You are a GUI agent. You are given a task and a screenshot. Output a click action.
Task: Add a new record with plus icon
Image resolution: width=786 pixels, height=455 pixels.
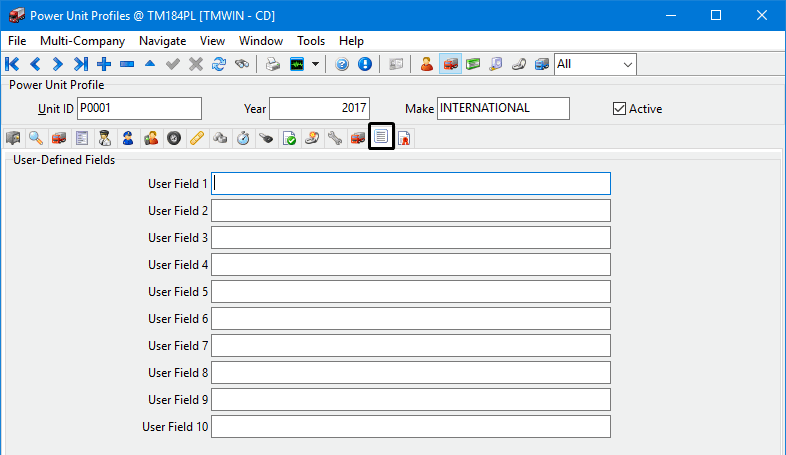point(104,64)
